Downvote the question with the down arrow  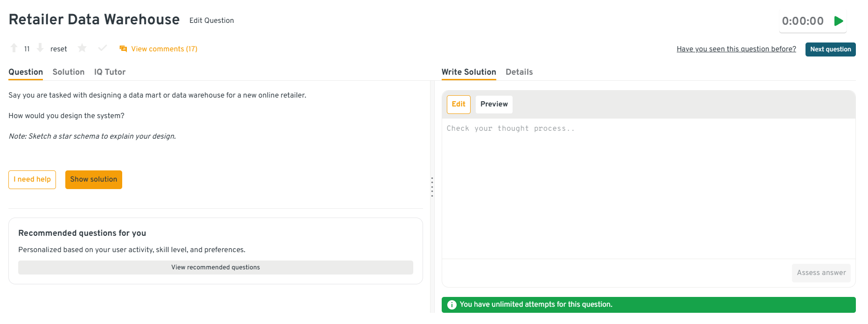click(x=40, y=48)
